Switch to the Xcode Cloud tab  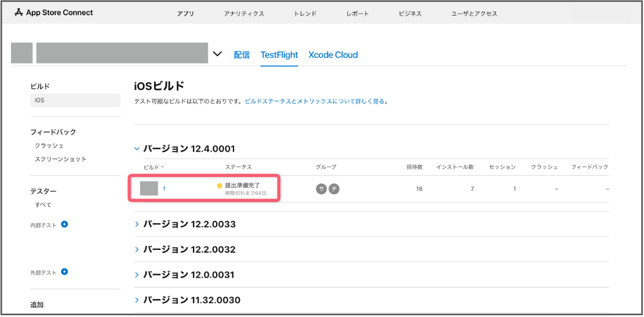(333, 54)
